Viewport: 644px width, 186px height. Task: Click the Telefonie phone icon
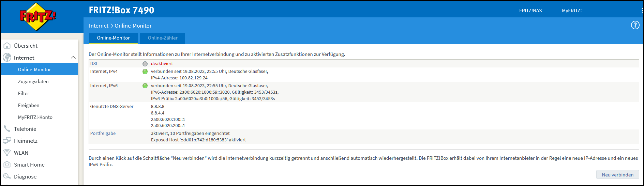[x=7, y=129]
